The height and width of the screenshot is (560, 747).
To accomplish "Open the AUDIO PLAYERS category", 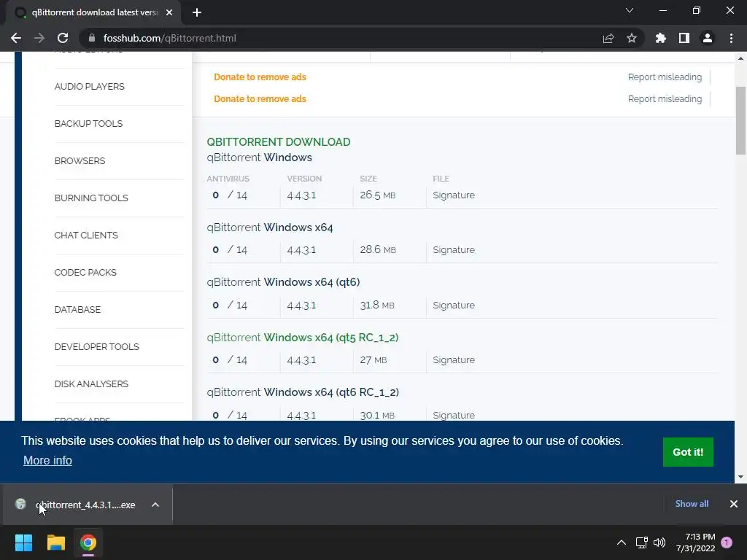I will click(x=90, y=87).
